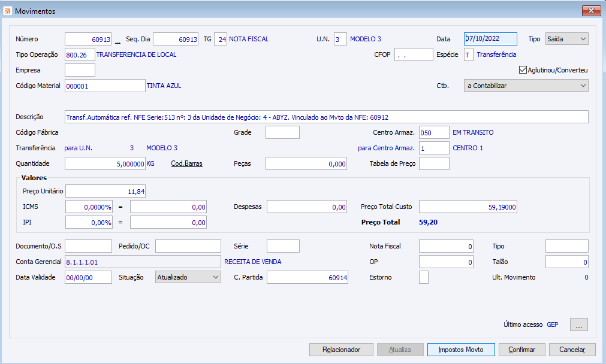Select the empty Empresa field
The image size is (606, 364).
click(x=80, y=70)
